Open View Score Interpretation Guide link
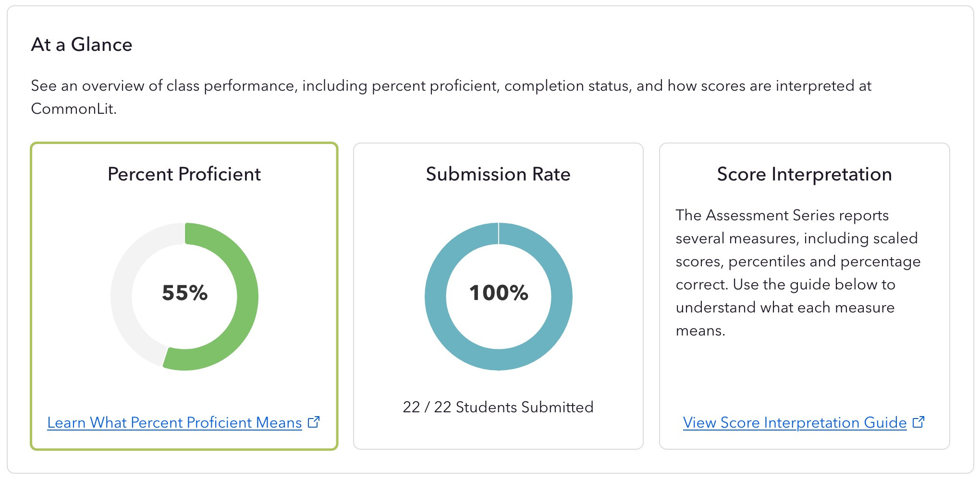Screen dimensions: 980x479 click(x=795, y=422)
